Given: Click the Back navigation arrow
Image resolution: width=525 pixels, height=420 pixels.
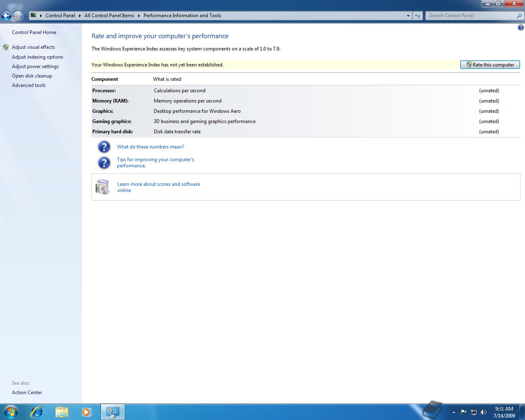Looking at the screenshot, I should coord(6,16).
